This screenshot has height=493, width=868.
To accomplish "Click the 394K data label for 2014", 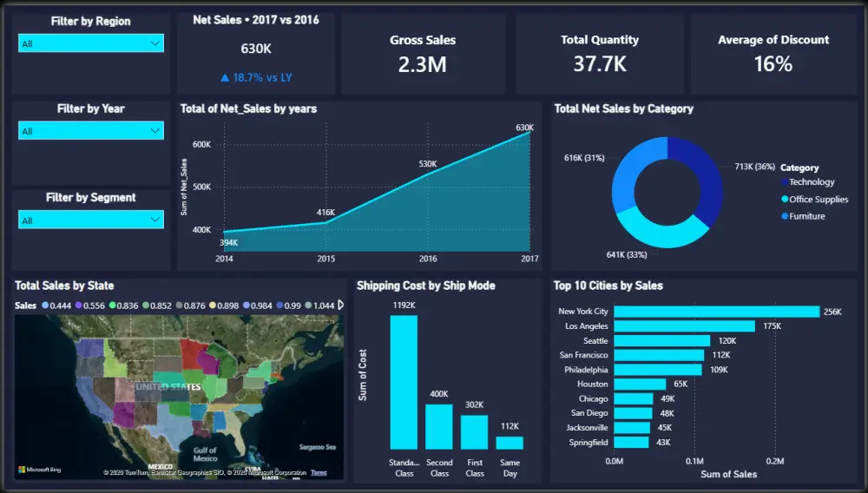I will (x=228, y=242).
